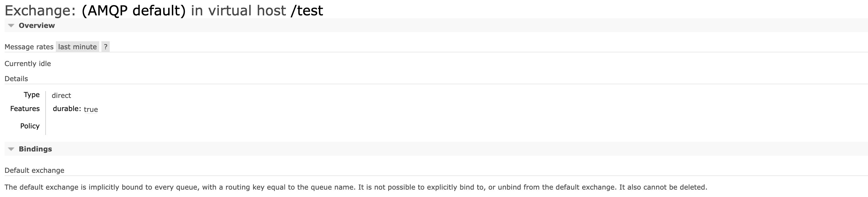Image resolution: width=868 pixels, height=197 pixels.
Task: Click the Default exchange heading
Action: (35, 171)
